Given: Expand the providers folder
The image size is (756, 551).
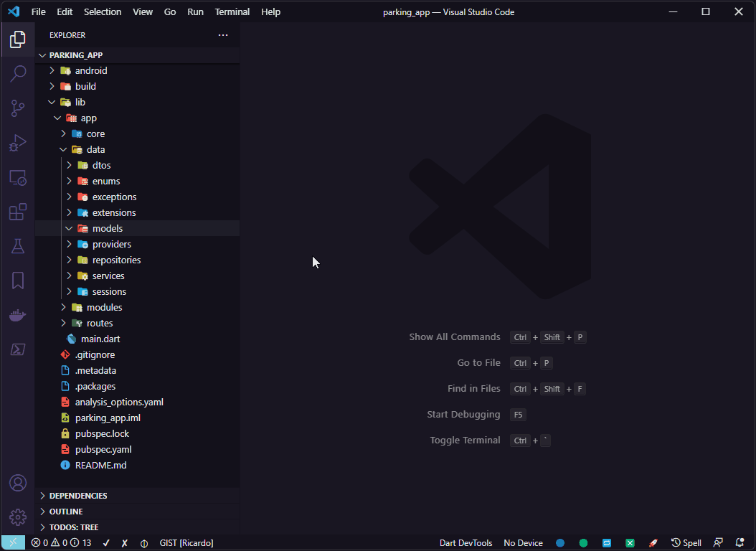Looking at the screenshot, I should click(70, 245).
